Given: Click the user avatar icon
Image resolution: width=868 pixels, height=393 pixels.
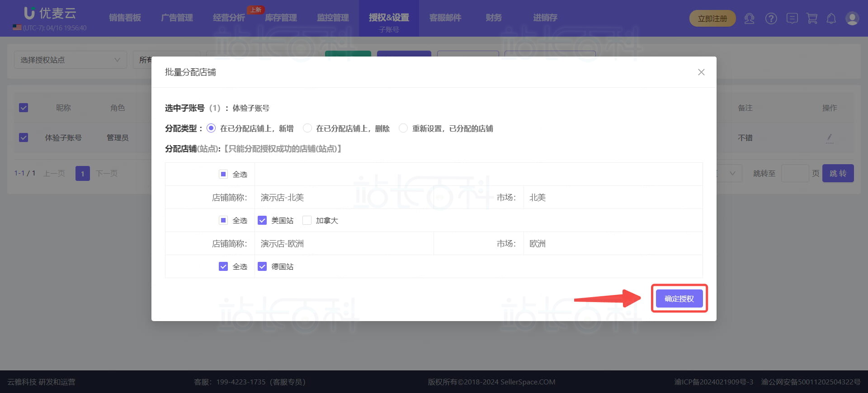Looking at the screenshot, I should (x=852, y=19).
